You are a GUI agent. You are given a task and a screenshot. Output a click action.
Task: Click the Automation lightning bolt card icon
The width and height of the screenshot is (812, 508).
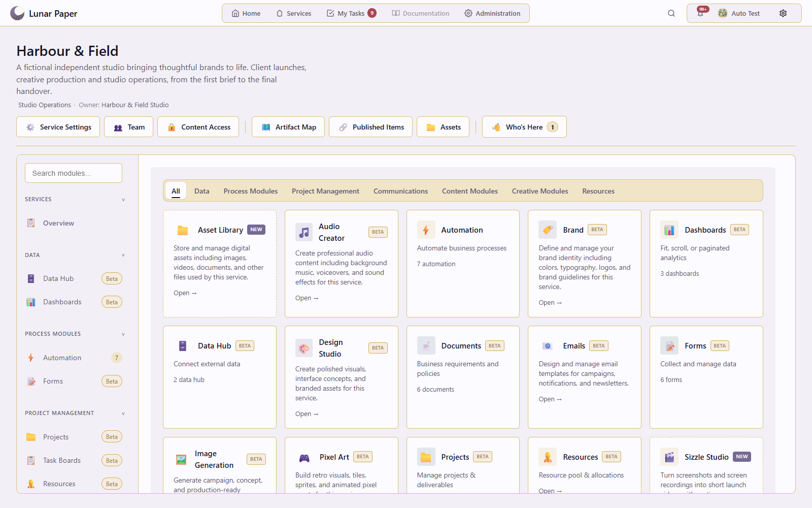pos(426,230)
